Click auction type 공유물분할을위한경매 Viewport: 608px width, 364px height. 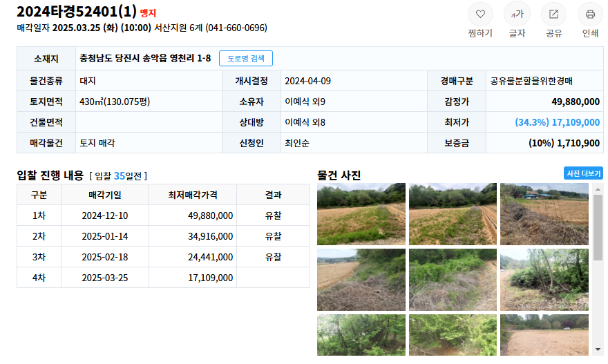pyautogui.click(x=531, y=81)
